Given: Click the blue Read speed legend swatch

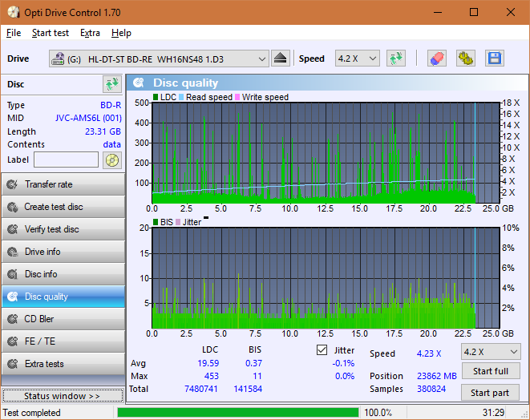Looking at the screenshot, I should coord(181,97).
